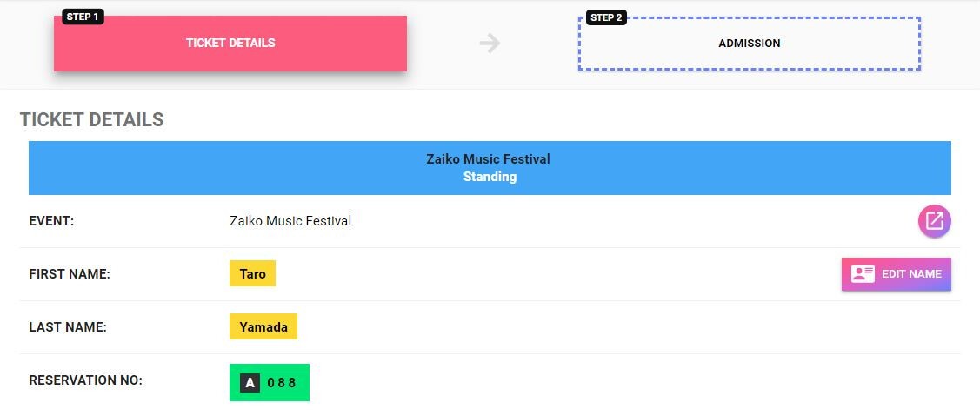Click the Edit Name button
Image resolution: width=980 pixels, height=410 pixels.
click(897, 274)
